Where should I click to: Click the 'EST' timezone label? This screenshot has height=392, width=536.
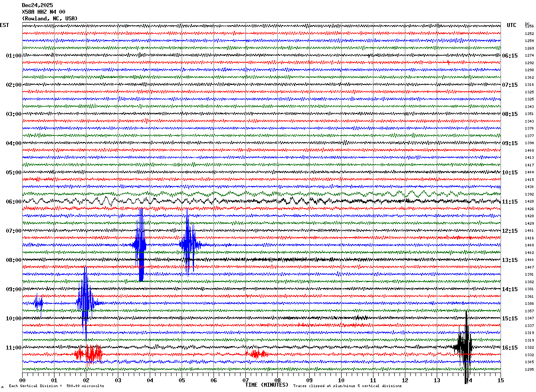[x=4, y=25]
